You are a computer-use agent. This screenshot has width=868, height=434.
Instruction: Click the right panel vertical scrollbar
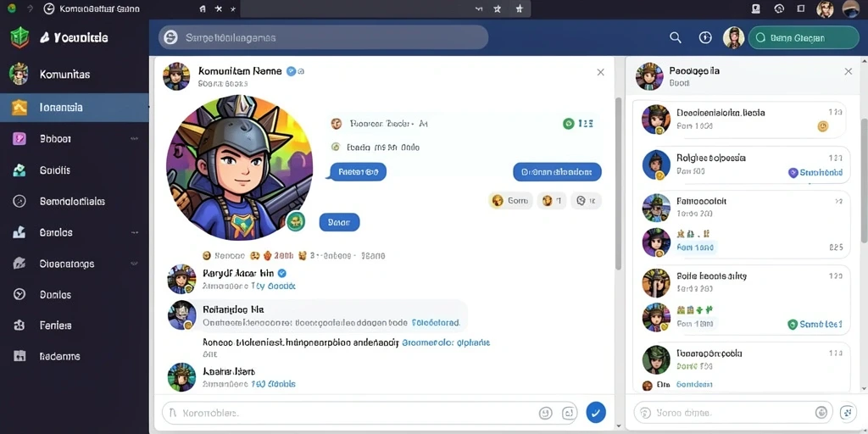pyautogui.click(x=864, y=180)
